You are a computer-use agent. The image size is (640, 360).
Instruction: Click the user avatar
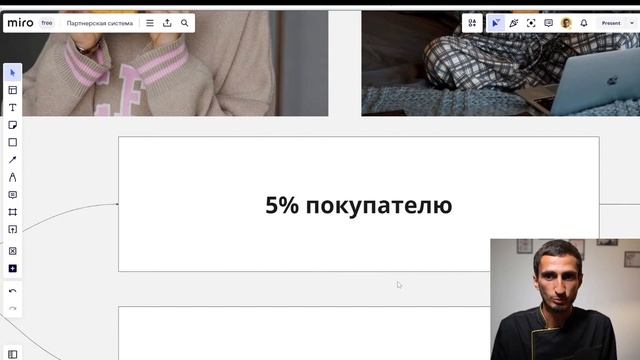pos(566,23)
